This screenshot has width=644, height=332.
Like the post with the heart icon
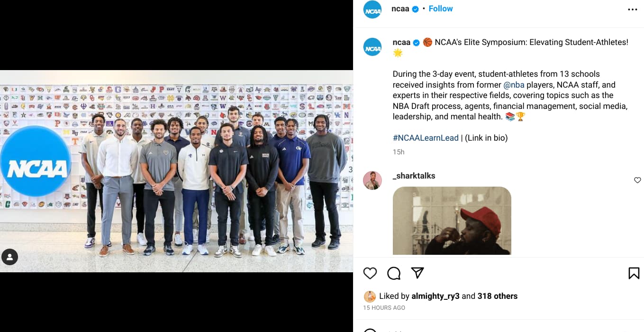[370, 273]
